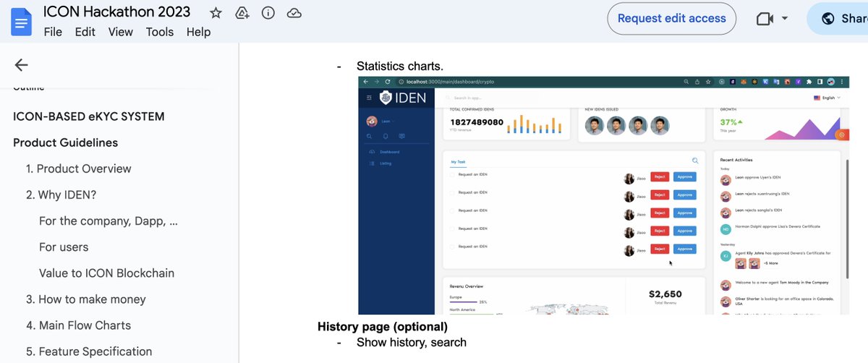This screenshot has height=363, width=868.
Task: Click the Recent Activities heading
Action: 736,159
